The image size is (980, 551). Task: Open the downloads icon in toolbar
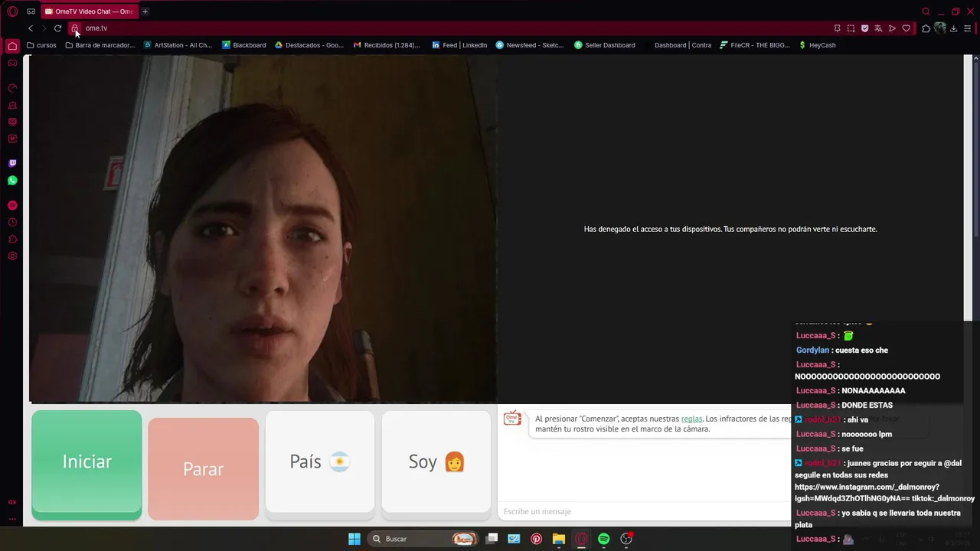pos(953,28)
